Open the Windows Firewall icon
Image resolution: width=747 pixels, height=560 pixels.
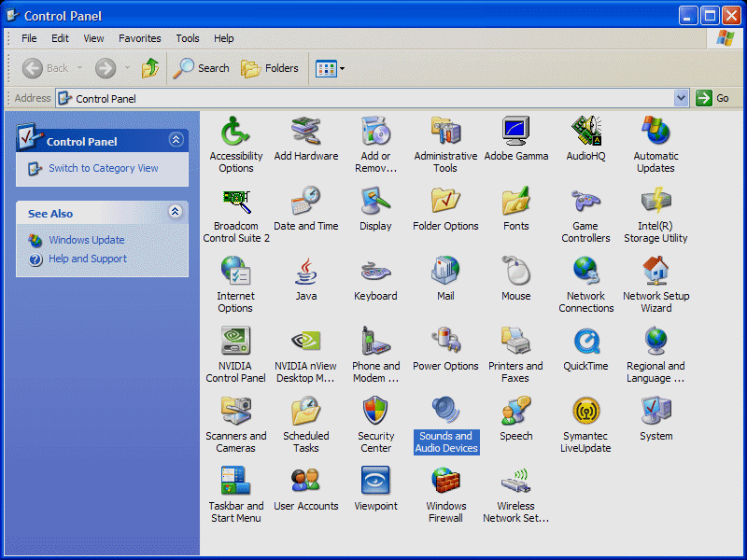[x=445, y=482]
